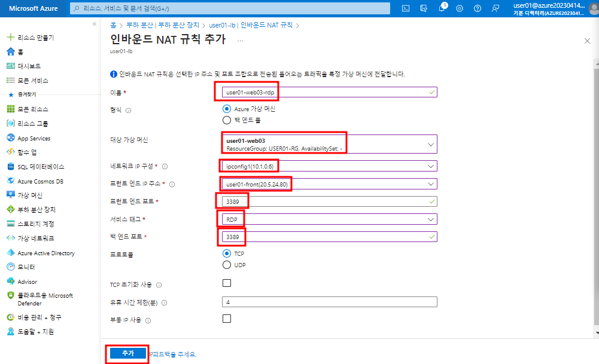Click the 클라우드용 Microsoft Defender shield icon
599x364 pixels.
(11, 295)
